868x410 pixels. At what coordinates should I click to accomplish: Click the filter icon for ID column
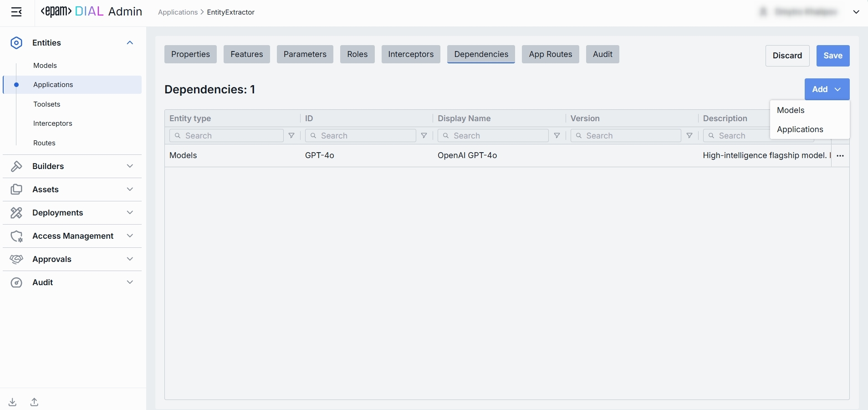[424, 136]
